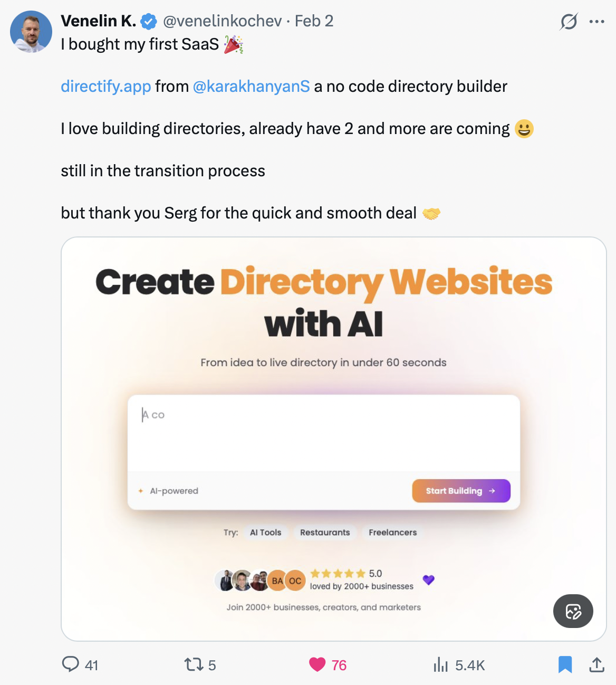616x685 pixels.
Task: Select the Restaurants suggestion chip
Action: pos(325,532)
